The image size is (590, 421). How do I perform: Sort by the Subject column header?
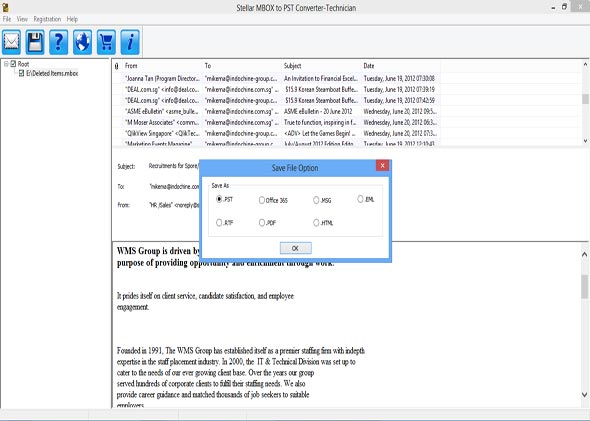coord(321,66)
